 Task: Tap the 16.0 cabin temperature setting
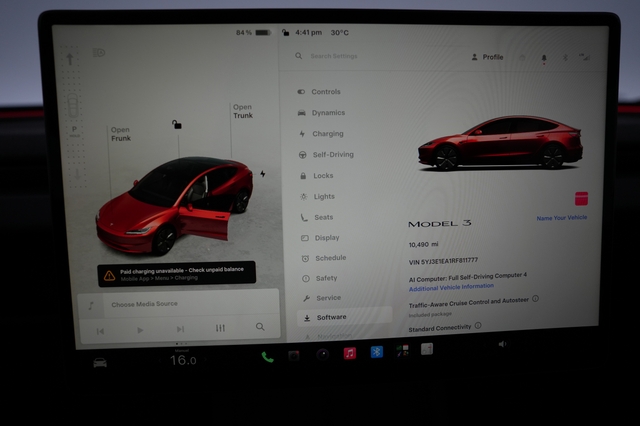pyautogui.click(x=183, y=360)
